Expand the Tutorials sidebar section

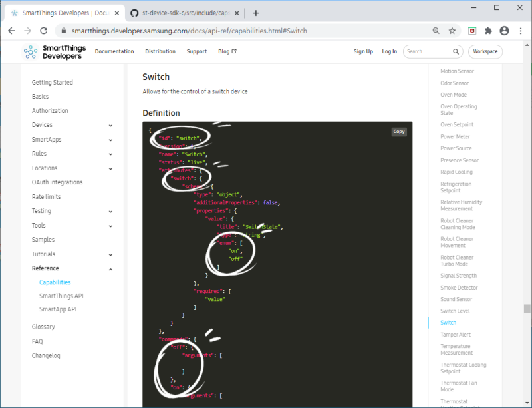pyautogui.click(x=110, y=254)
